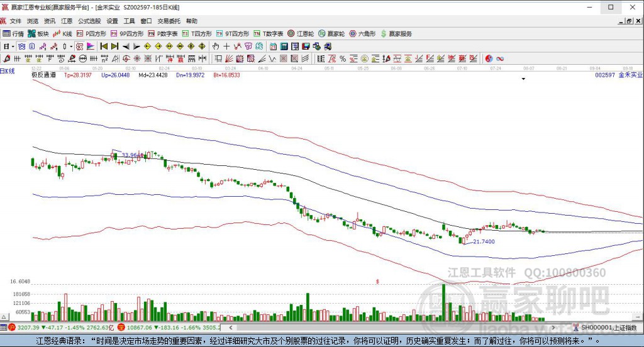Click the Tp=28.3197 indicator value
The width and height of the screenshot is (644, 347).
tap(77, 75)
